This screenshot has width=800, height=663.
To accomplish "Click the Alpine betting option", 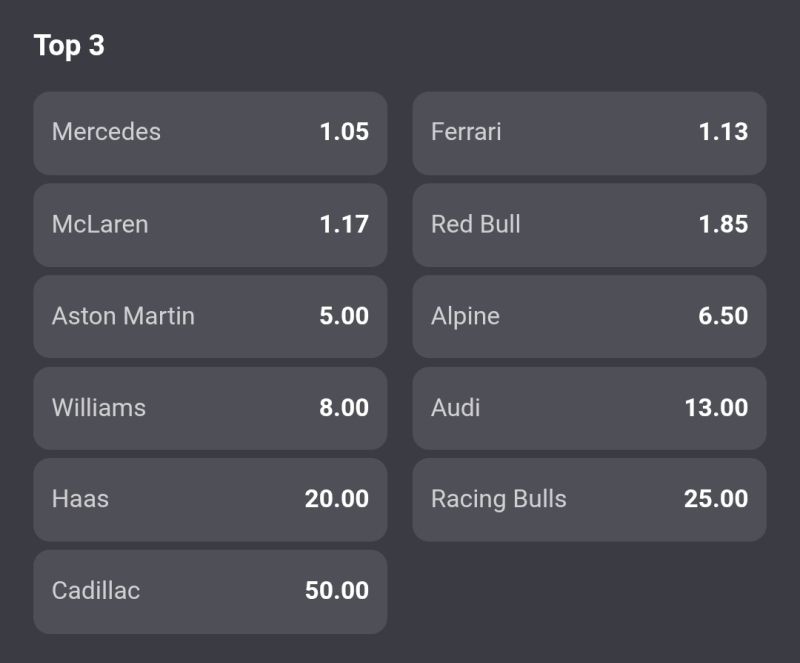I will (589, 316).
